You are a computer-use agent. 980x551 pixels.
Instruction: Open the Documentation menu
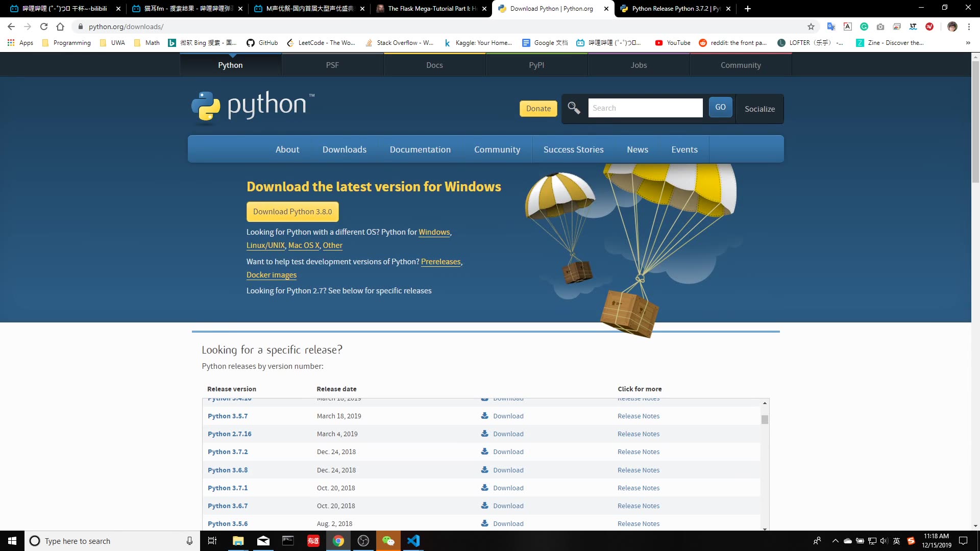420,149
